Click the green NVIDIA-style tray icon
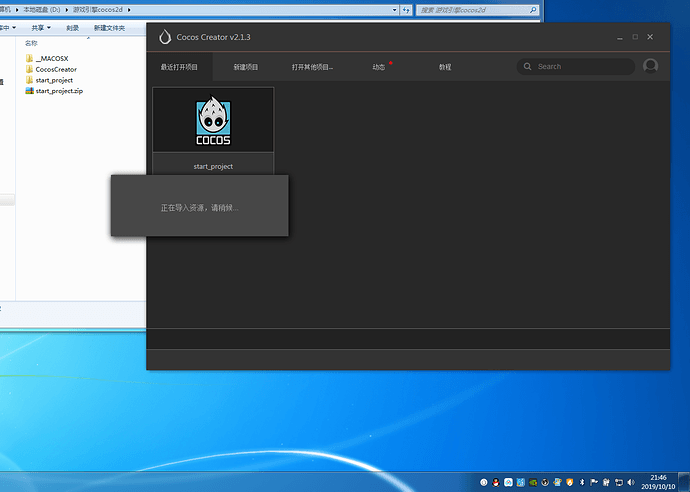Screen dimensions: 690x492 click(x=533, y=482)
